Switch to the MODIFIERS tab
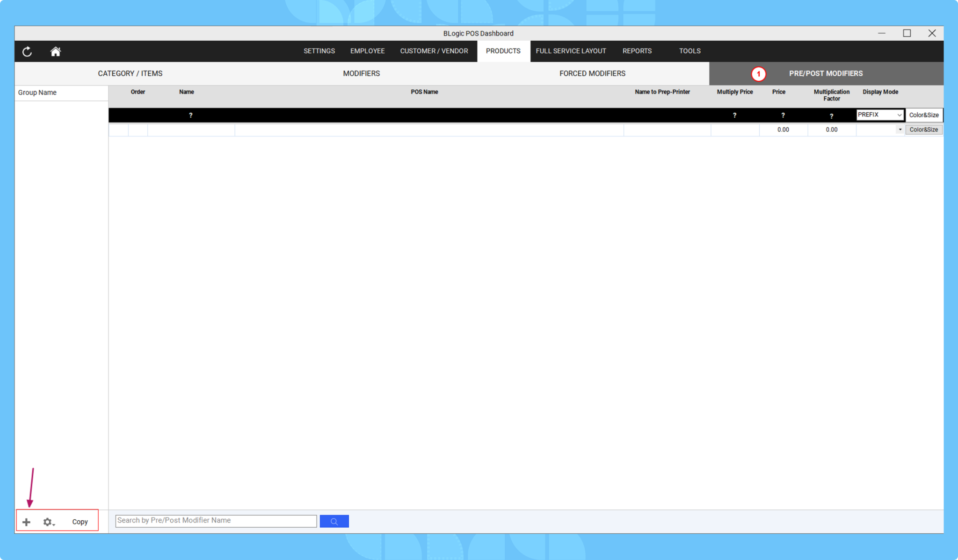The width and height of the screenshot is (958, 560). [361, 73]
